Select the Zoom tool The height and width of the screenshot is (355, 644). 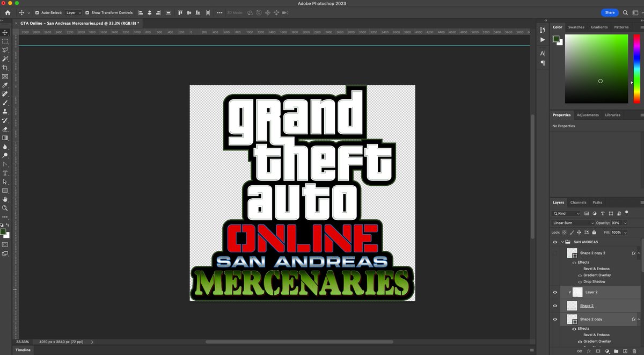pos(5,208)
